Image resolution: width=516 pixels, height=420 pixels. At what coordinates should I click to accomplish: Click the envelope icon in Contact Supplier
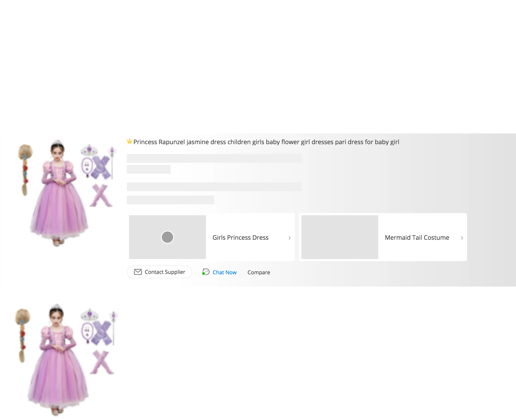(138, 272)
